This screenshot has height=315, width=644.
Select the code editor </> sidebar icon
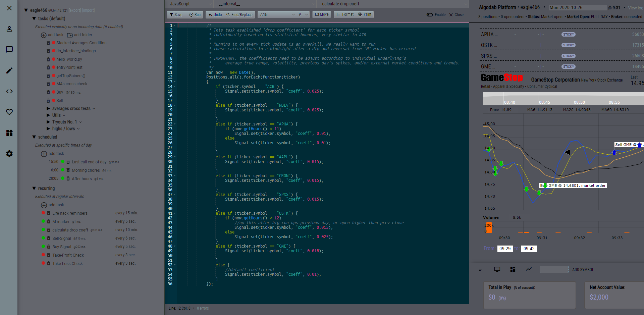pos(9,91)
